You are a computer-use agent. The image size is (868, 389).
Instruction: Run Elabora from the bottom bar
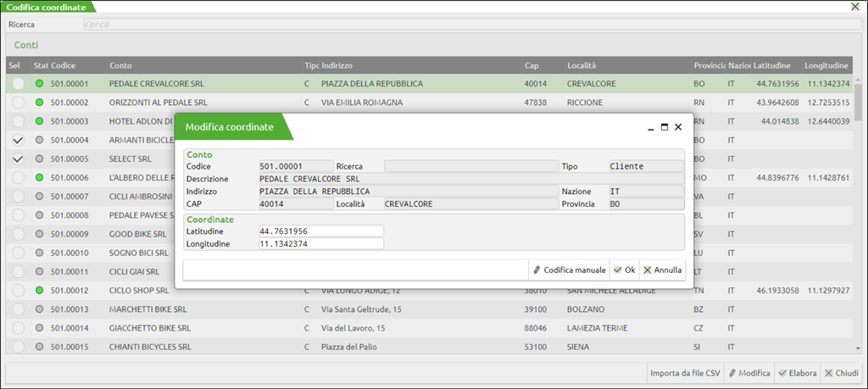click(797, 373)
